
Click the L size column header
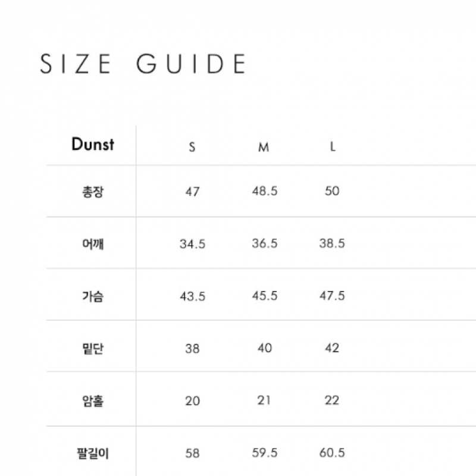(333, 146)
